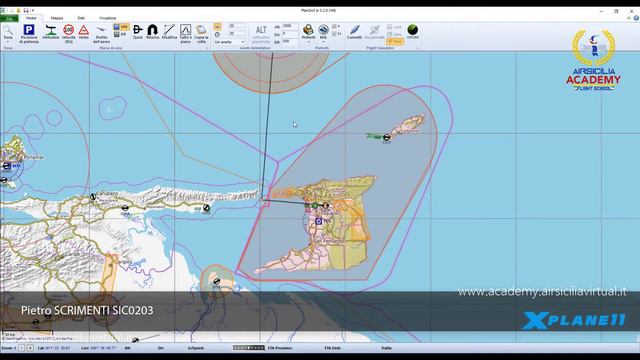Expand the Piano di volo group launcher

coord(207,48)
